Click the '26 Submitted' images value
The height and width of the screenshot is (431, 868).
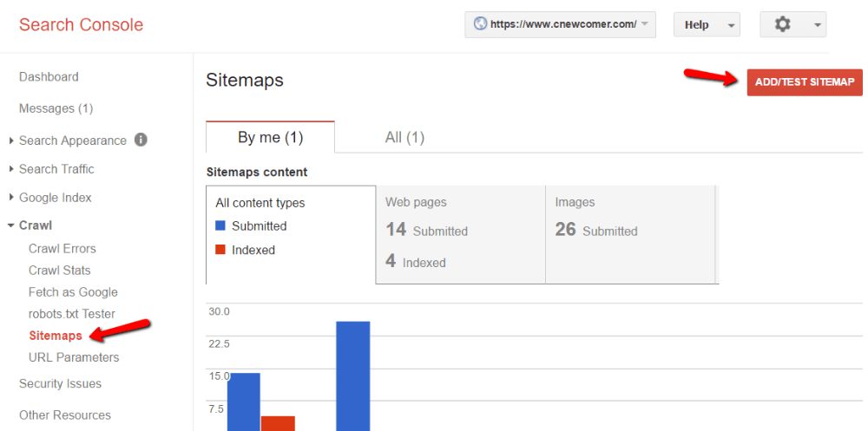[596, 230]
